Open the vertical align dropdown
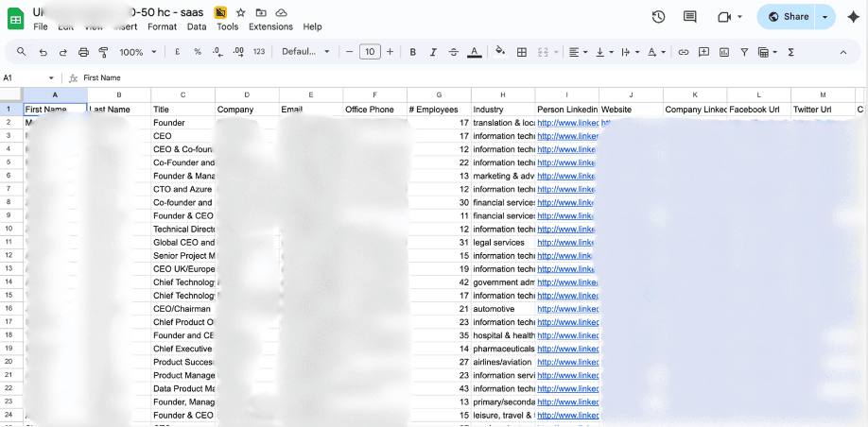 604,52
